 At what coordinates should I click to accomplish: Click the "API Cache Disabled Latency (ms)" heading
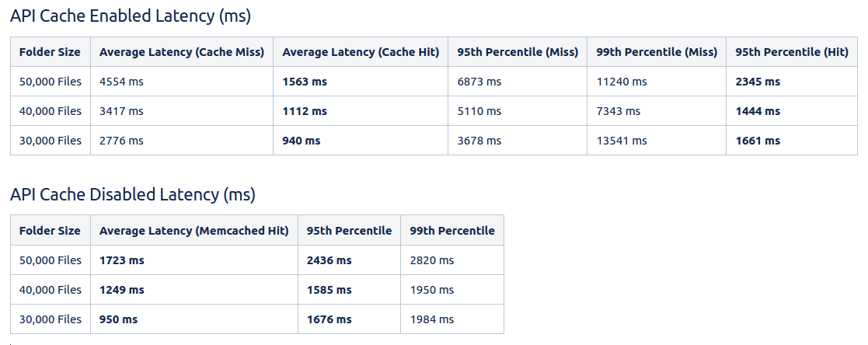(x=133, y=194)
